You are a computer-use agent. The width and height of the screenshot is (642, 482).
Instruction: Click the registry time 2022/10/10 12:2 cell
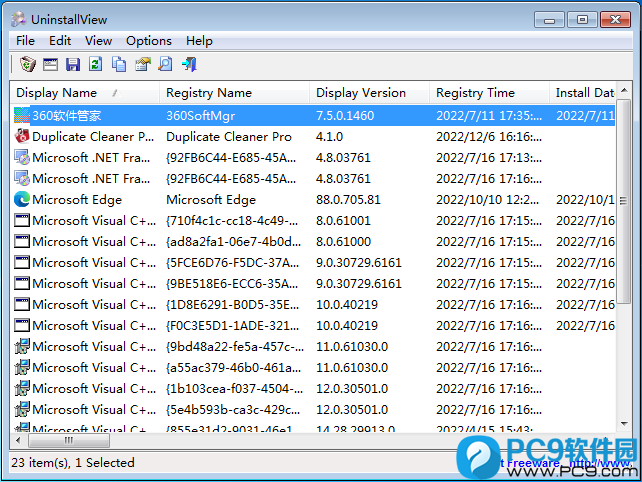[x=487, y=199]
